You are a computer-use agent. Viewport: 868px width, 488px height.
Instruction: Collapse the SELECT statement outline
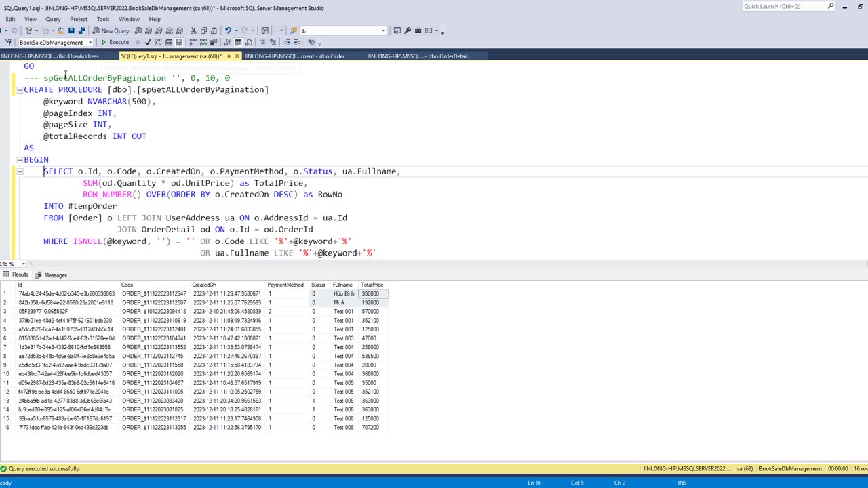19,171
